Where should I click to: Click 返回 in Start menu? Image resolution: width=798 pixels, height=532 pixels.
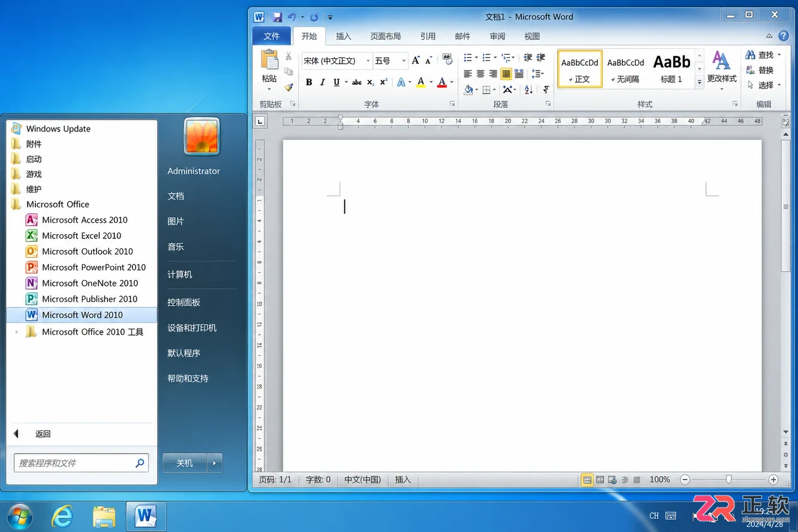point(43,434)
